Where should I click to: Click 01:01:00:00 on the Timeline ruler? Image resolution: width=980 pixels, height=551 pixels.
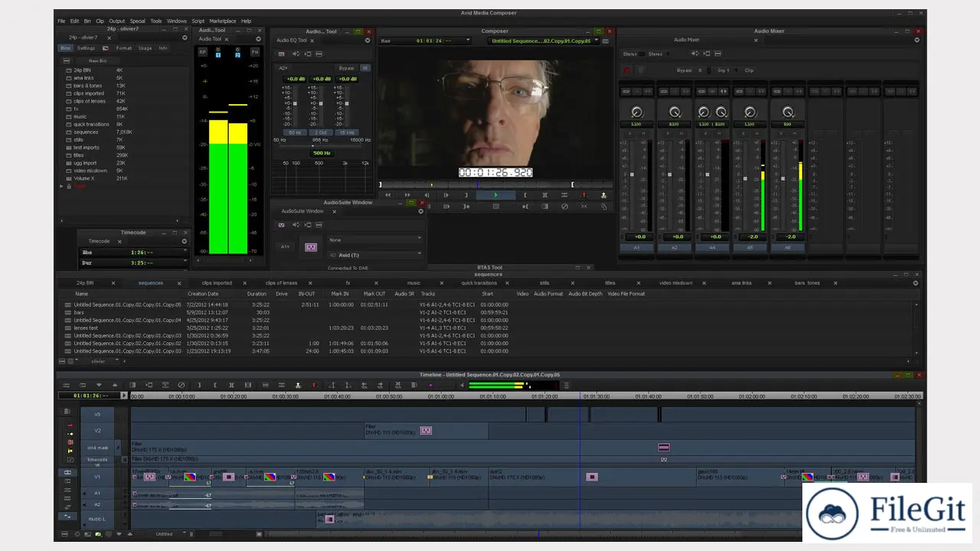click(x=440, y=396)
